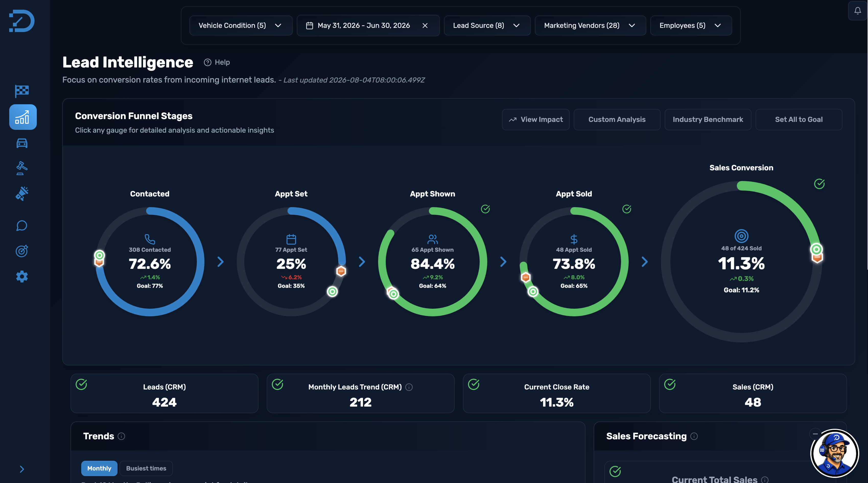Open the goals target sidebar icon

(22, 251)
